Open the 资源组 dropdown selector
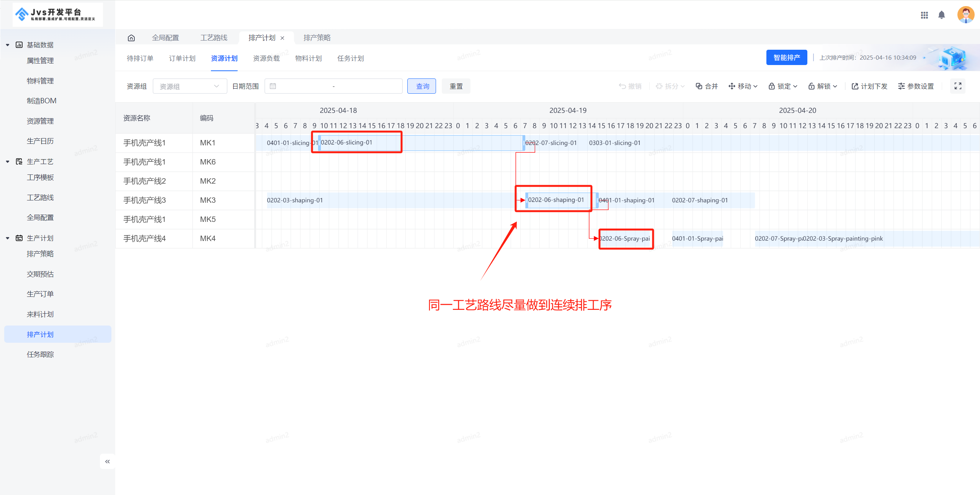 (x=190, y=86)
